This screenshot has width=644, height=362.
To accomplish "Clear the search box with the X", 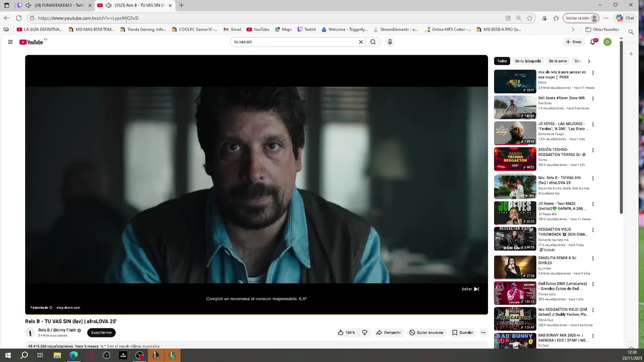I will coord(361,42).
